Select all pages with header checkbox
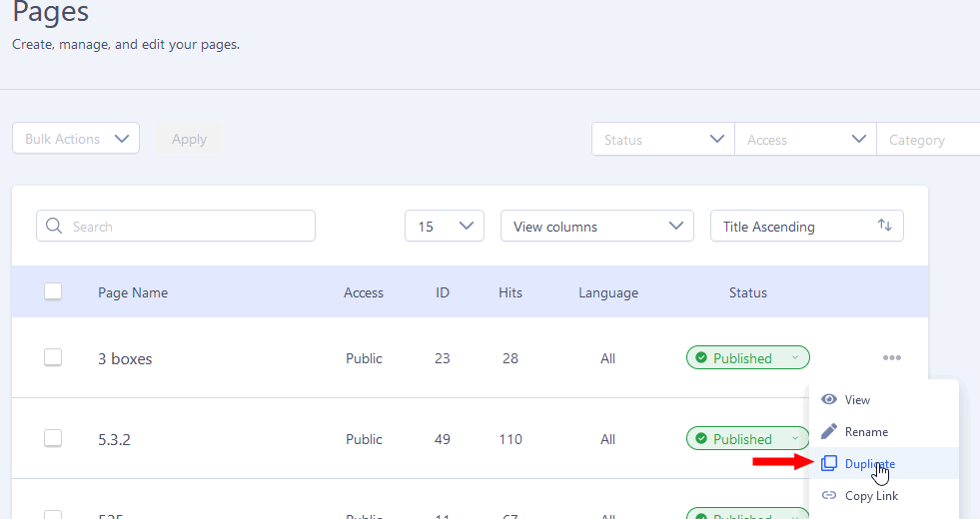 click(53, 291)
